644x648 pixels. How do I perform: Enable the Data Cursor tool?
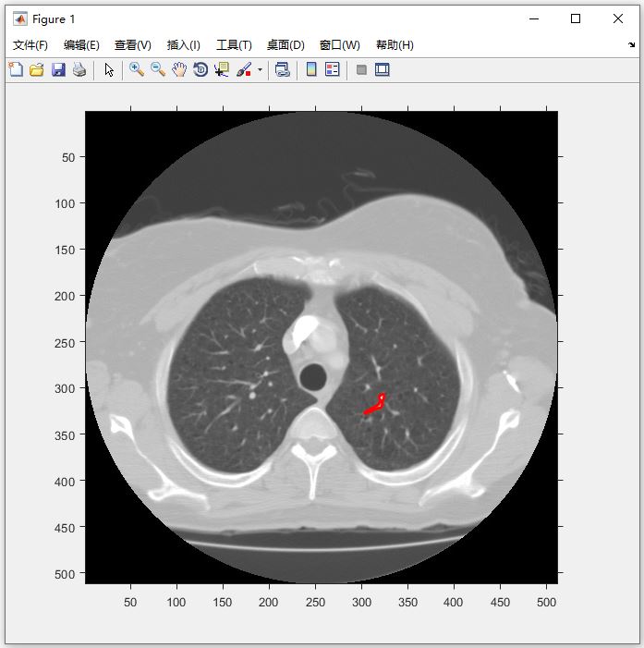coord(222,69)
